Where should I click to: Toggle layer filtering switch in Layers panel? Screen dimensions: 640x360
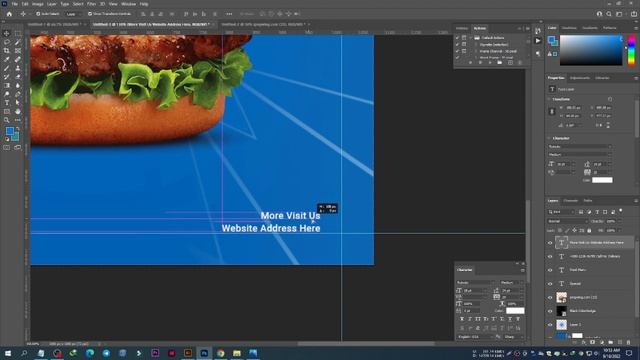[621, 211]
